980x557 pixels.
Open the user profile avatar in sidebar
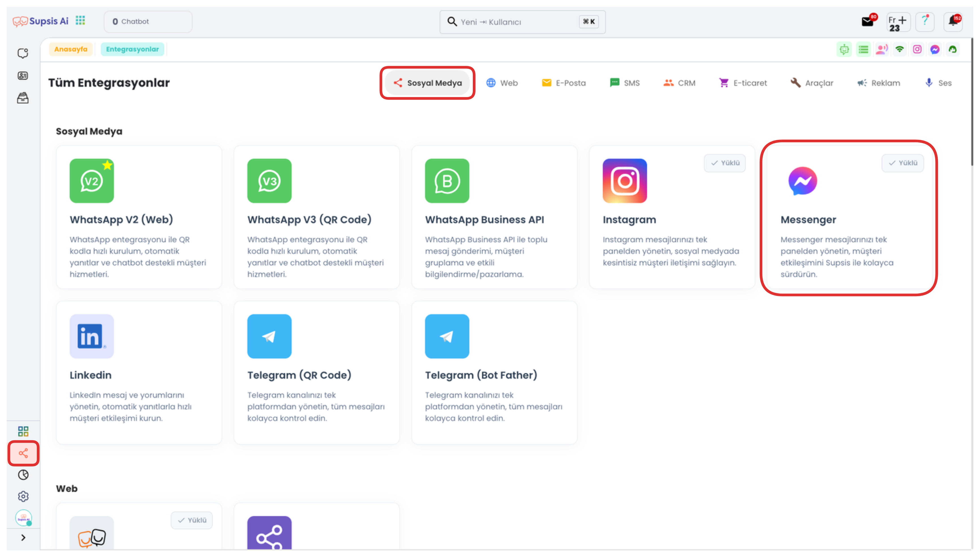point(23,518)
